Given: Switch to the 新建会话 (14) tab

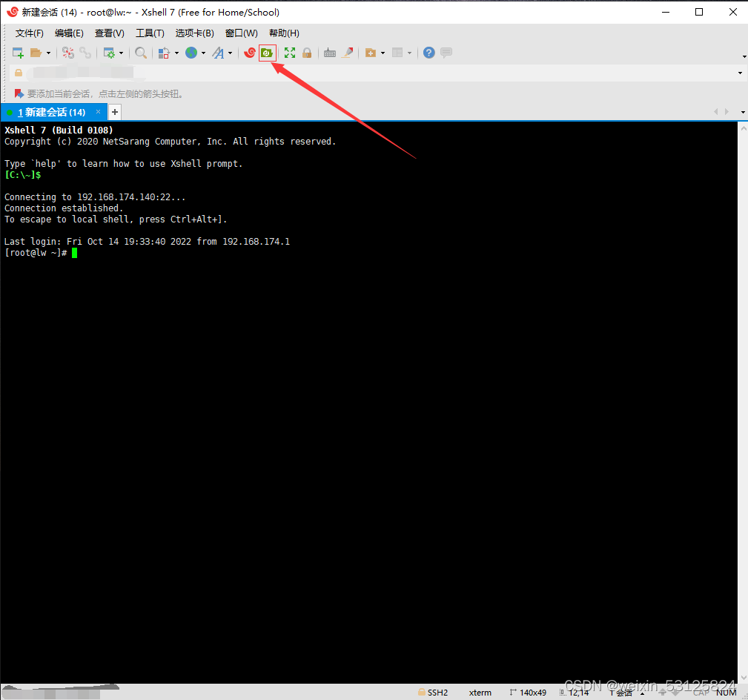Looking at the screenshot, I should 52,111.
